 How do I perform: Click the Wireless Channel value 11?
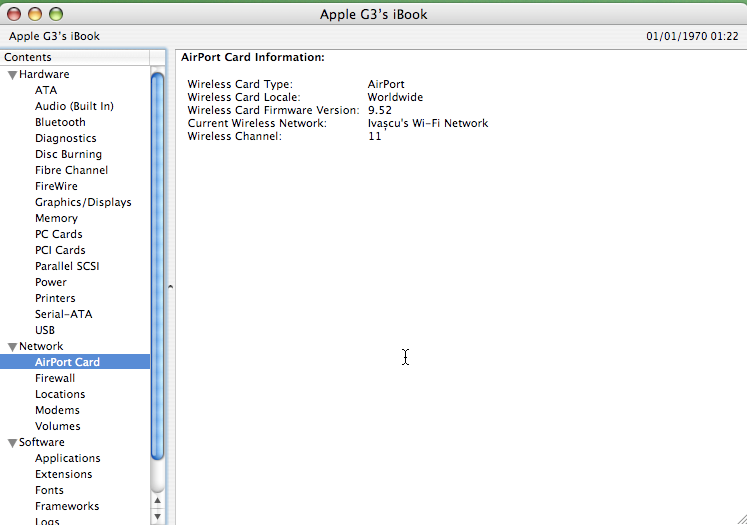pyautogui.click(x=375, y=136)
